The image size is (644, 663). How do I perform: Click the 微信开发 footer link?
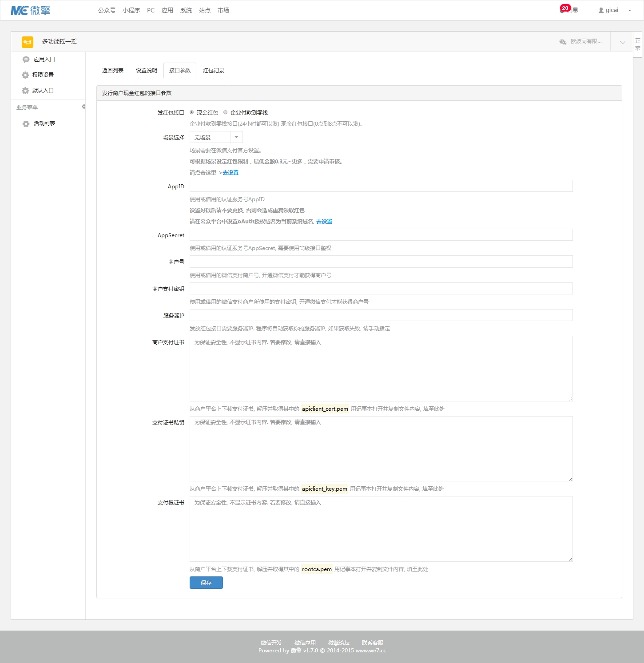click(271, 643)
